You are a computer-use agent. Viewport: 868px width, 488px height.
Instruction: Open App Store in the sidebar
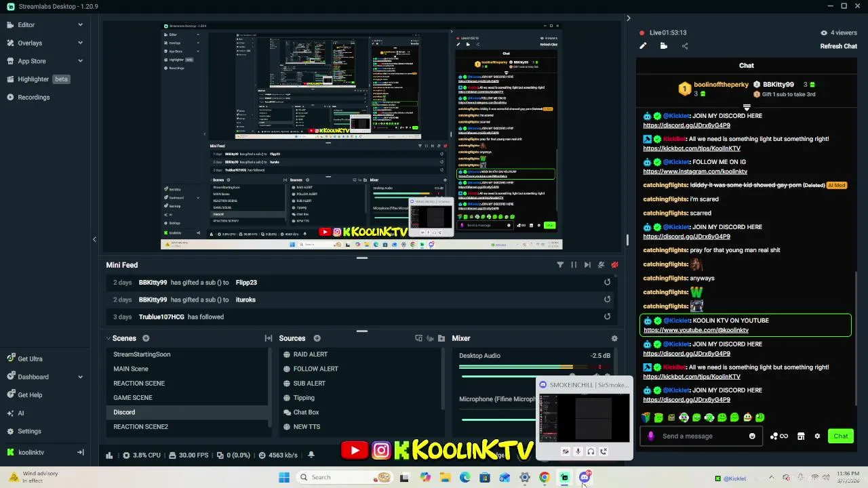(x=32, y=61)
